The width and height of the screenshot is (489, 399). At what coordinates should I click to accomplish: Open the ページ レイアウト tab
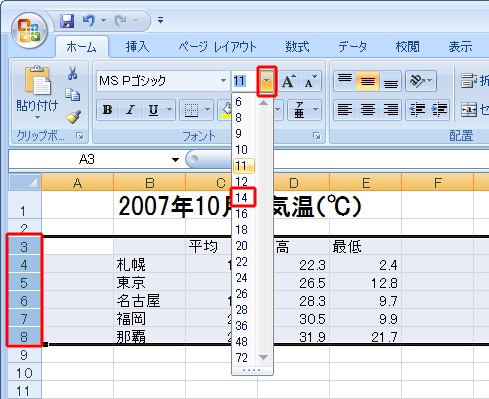tap(217, 47)
